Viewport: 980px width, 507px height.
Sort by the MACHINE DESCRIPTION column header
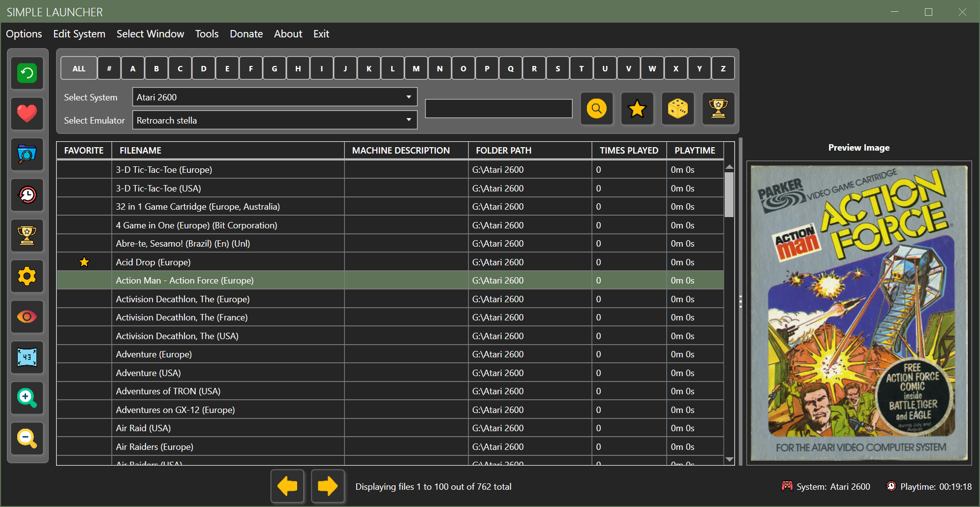click(x=406, y=150)
